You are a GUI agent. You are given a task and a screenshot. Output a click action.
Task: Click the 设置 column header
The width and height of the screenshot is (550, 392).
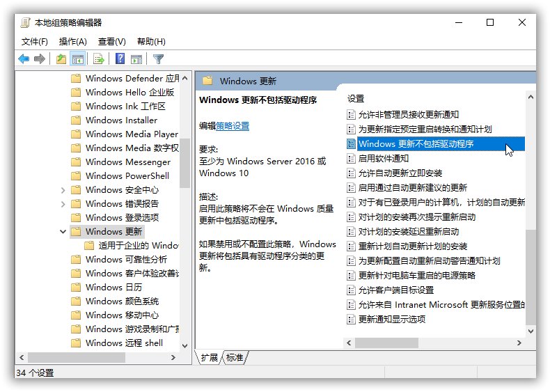[x=356, y=99]
